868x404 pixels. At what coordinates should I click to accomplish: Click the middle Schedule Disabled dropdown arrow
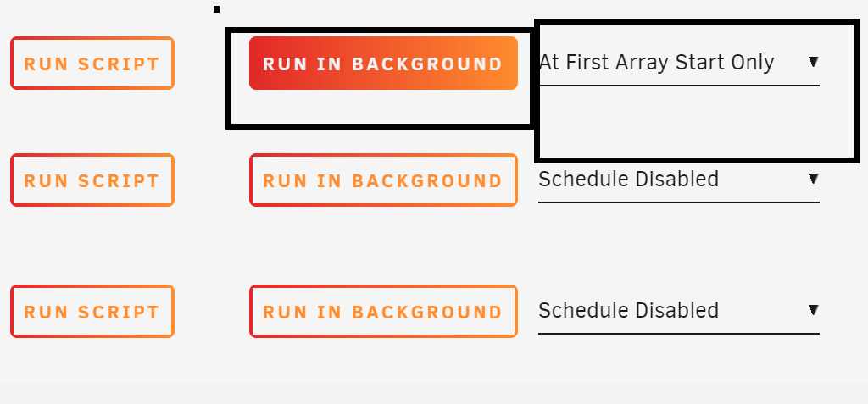click(x=813, y=178)
